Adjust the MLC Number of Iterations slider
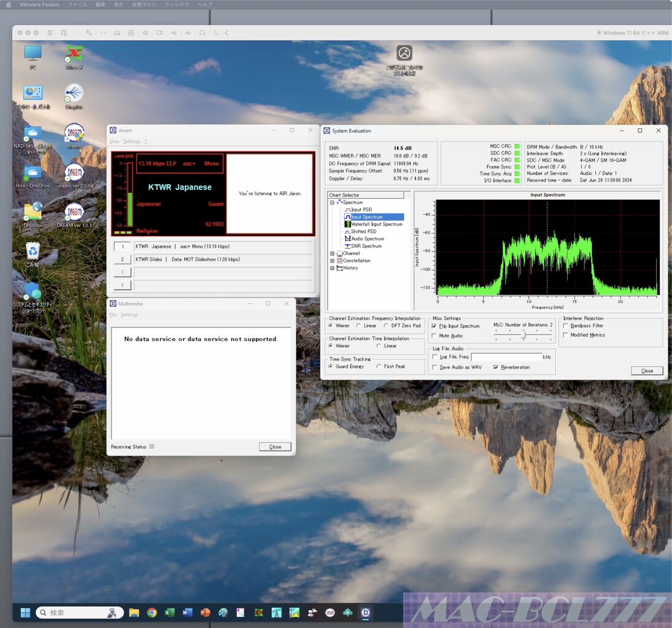The height and width of the screenshot is (628, 672). tap(523, 335)
